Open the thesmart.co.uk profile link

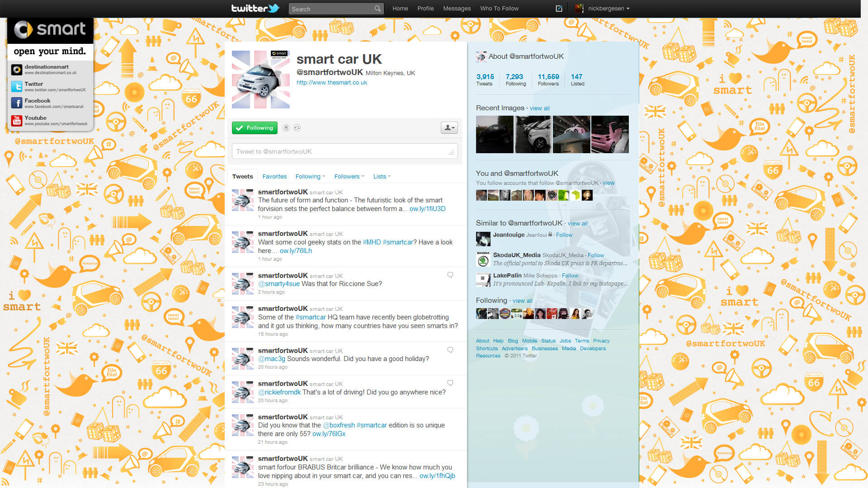331,83
